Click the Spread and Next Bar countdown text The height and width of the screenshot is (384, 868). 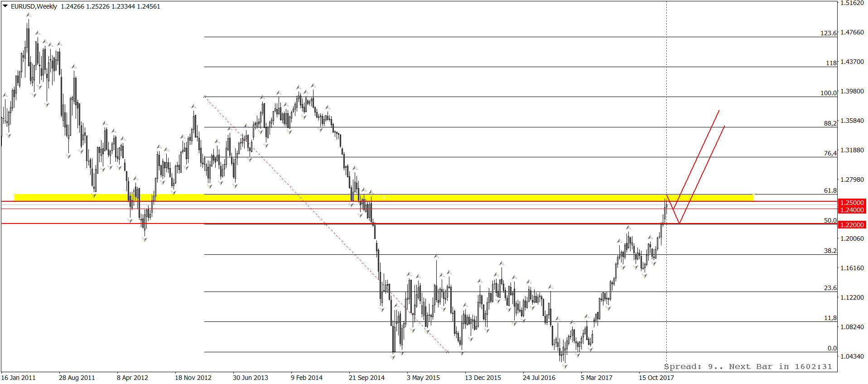pyautogui.click(x=748, y=367)
